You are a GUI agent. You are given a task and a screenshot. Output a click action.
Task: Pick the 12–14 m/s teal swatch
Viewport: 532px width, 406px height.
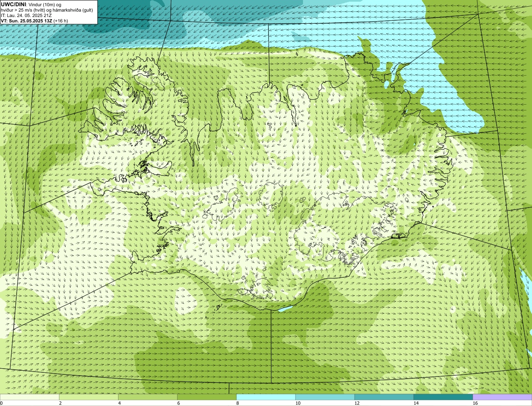point(384,397)
